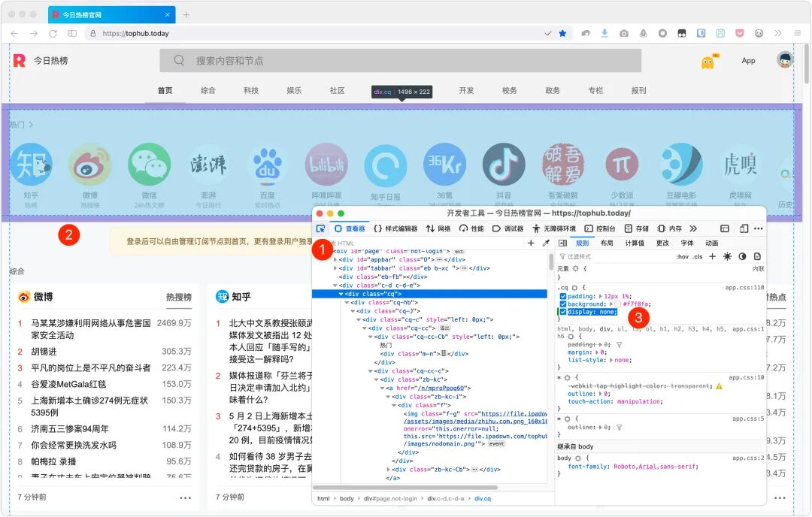812x517 pixels.
Task: Uncheck the padding rule checkbox
Action: click(x=563, y=297)
